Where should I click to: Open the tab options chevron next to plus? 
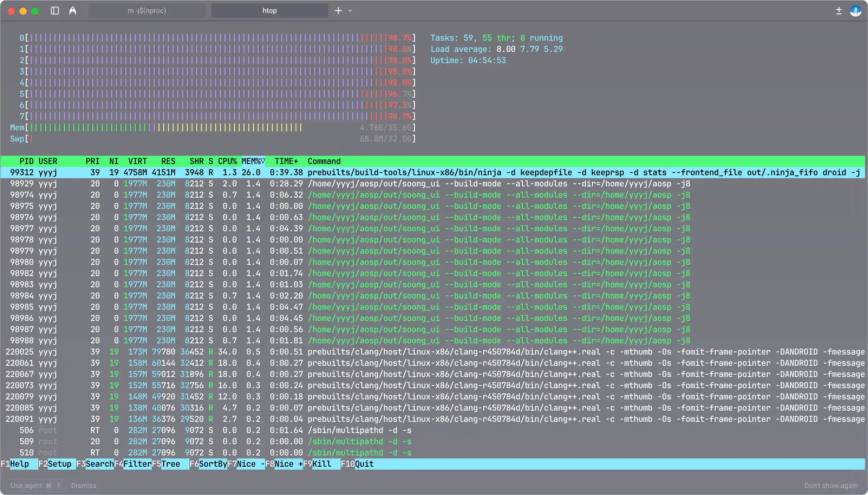(x=350, y=11)
